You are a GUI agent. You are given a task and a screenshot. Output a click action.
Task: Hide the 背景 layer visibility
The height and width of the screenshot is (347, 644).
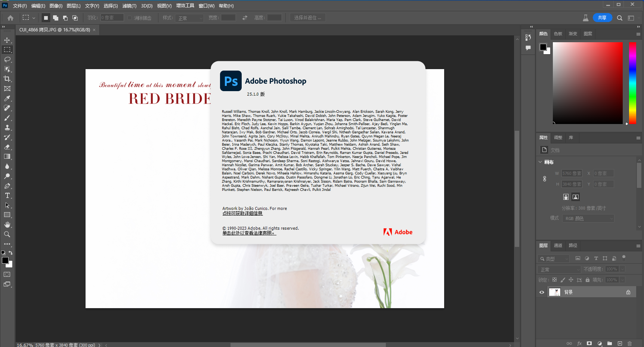click(542, 292)
